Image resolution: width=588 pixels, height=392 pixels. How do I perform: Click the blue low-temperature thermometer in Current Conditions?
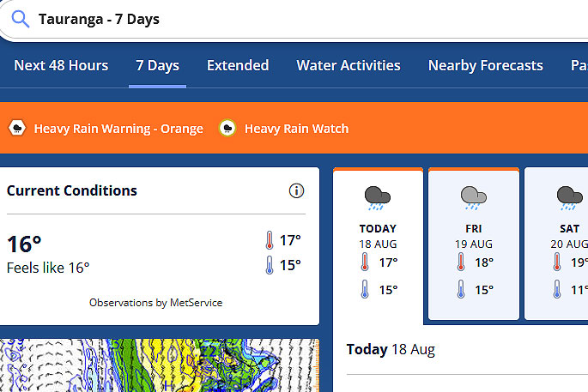point(270,265)
